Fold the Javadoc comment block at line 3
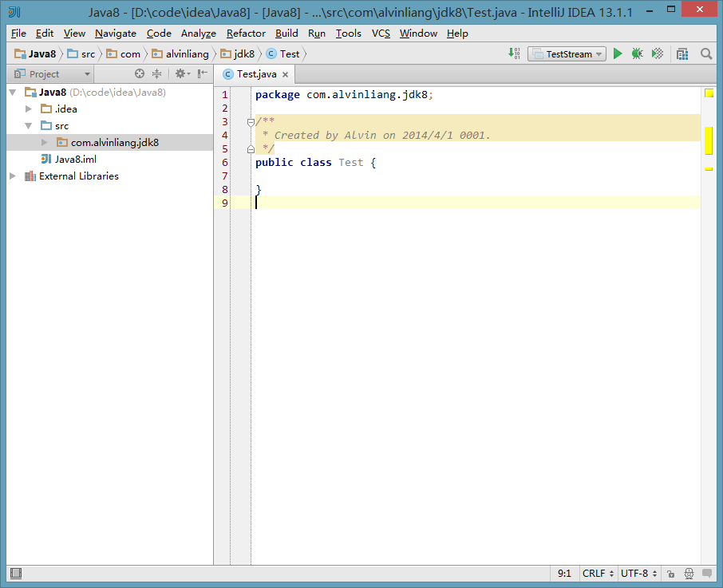 point(251,122)
